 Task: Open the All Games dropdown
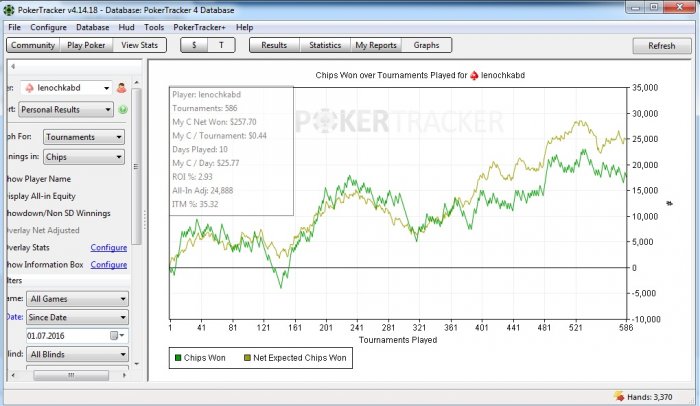pos(78,299)
